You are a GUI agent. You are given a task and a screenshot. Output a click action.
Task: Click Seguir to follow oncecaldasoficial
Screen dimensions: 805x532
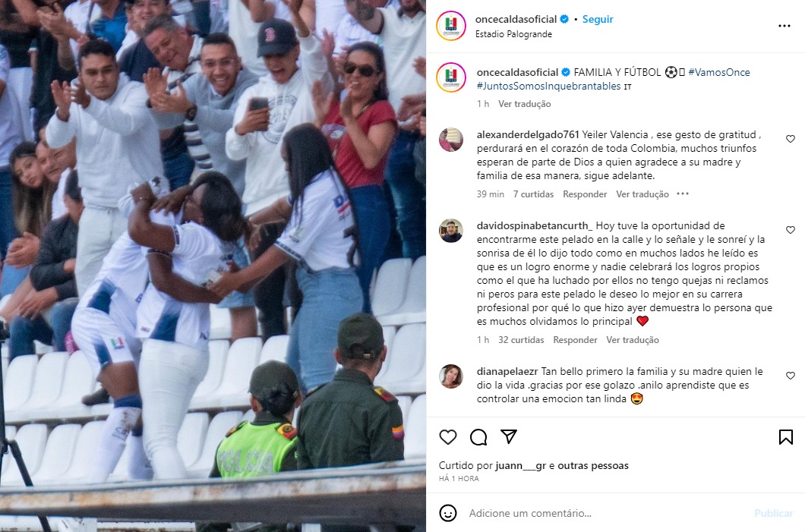(x=598, y=19)
